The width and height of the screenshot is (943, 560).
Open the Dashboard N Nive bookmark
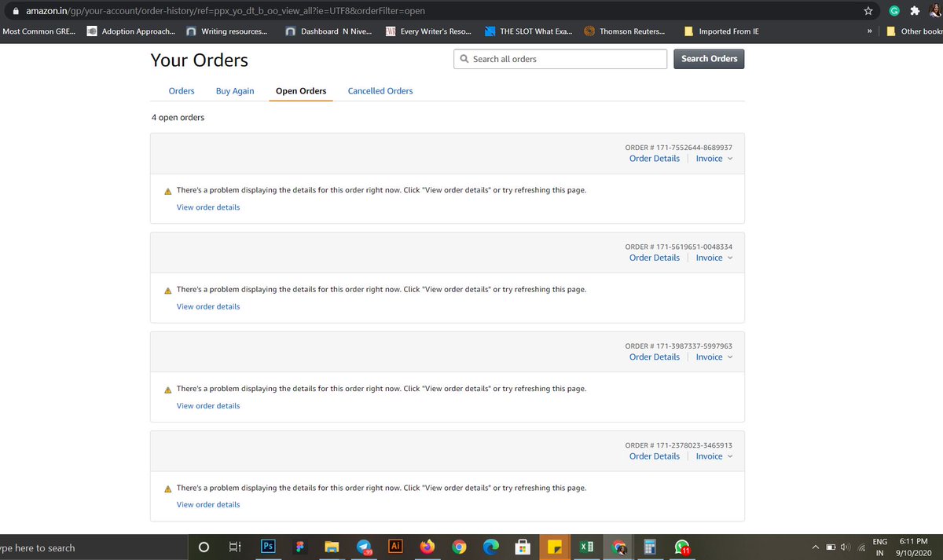[328, 31]
